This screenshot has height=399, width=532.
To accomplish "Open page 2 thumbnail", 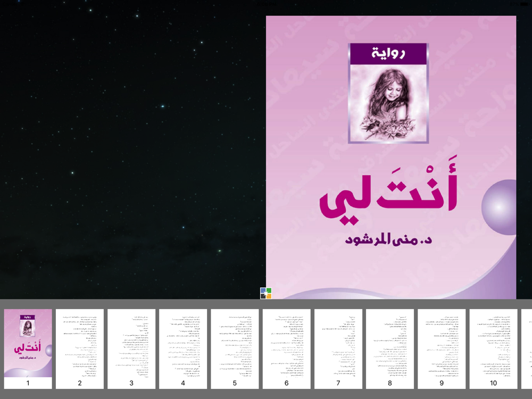I will (x=80, y=348).
